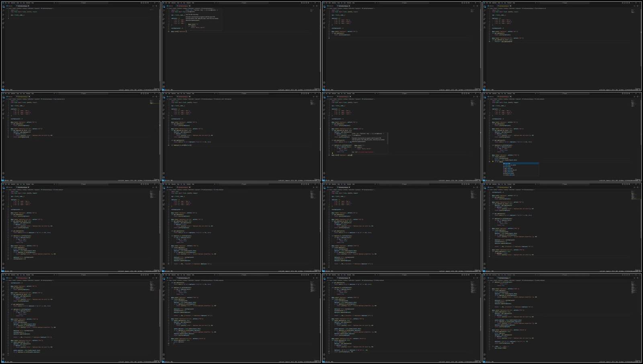Split the editor in the first, nearly empty frame
643x364 pixels.
[156, 6]
